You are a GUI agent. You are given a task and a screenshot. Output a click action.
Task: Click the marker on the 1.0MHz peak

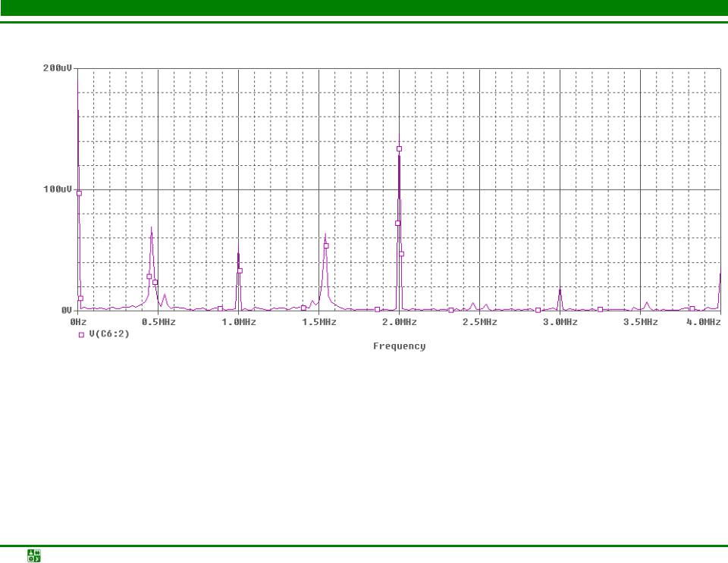pos(240,271)
